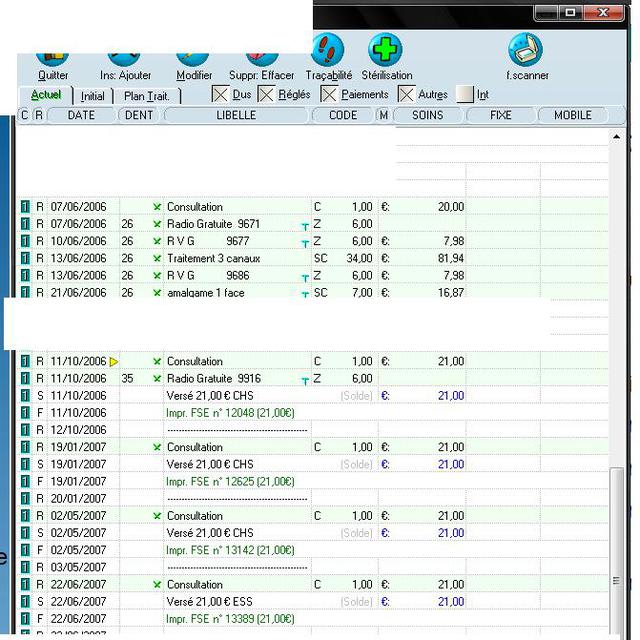Open Traçabilité footprints icon

[327, 52]
